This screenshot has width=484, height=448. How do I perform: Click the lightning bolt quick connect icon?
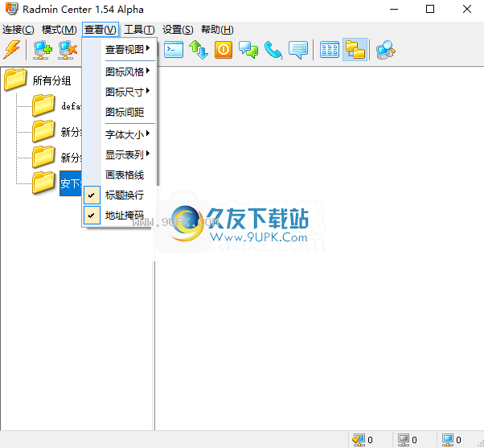[12, 49]
